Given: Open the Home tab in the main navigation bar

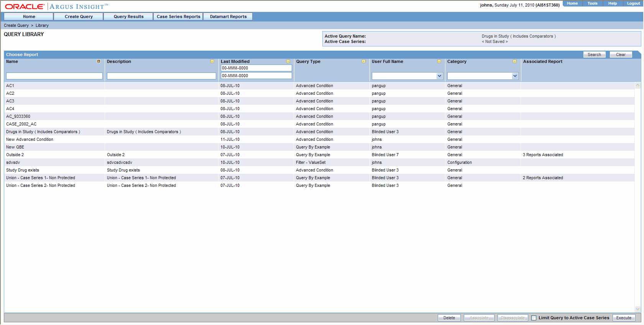Looking at the screenshot, I should point(29,16).
